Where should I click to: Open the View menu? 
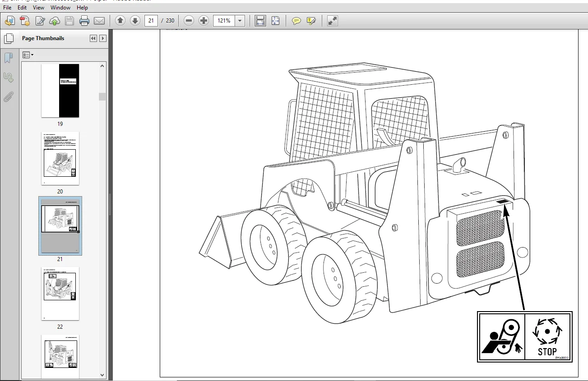tap(39, 8)
